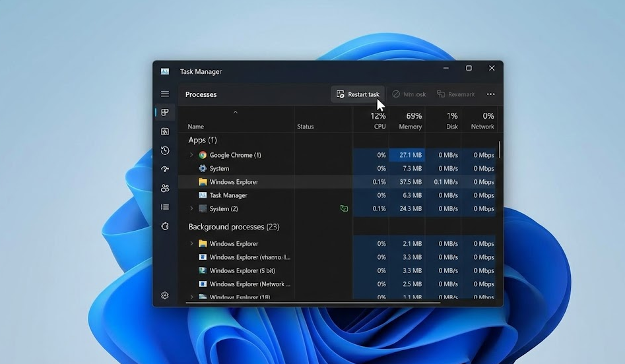Sort processes by Disk column

click(x=443, y=121)
